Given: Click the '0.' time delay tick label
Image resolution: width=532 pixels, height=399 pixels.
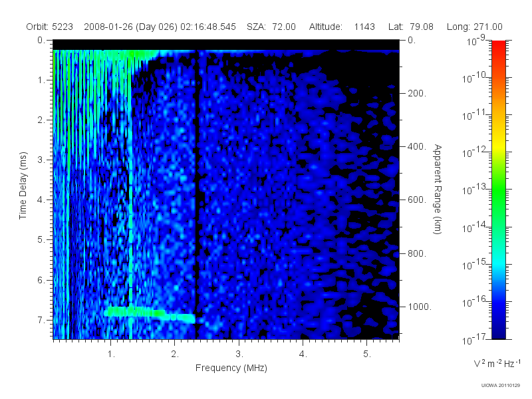Looking at the screenshot, I should click(41, 40).
